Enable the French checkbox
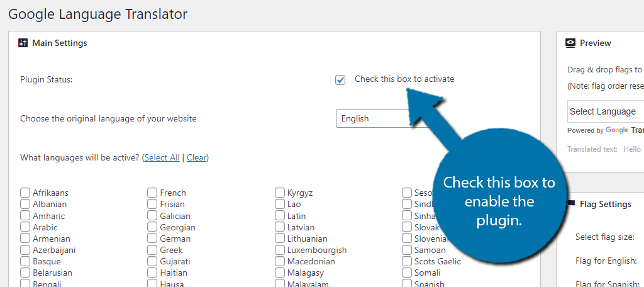The height and width of the screenshot is (287, 644). (152, 193)
